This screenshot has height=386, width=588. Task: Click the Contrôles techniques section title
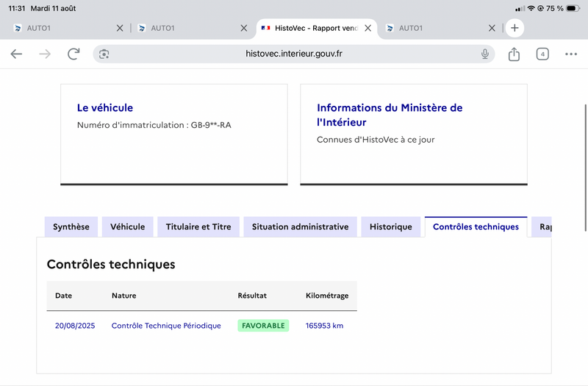pyautogui.click(x=111, y=265)
